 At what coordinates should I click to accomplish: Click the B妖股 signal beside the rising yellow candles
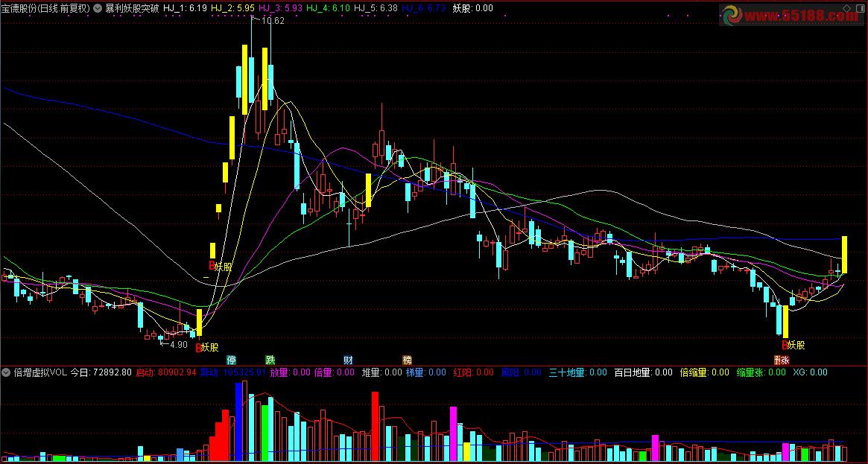[221, 267]
